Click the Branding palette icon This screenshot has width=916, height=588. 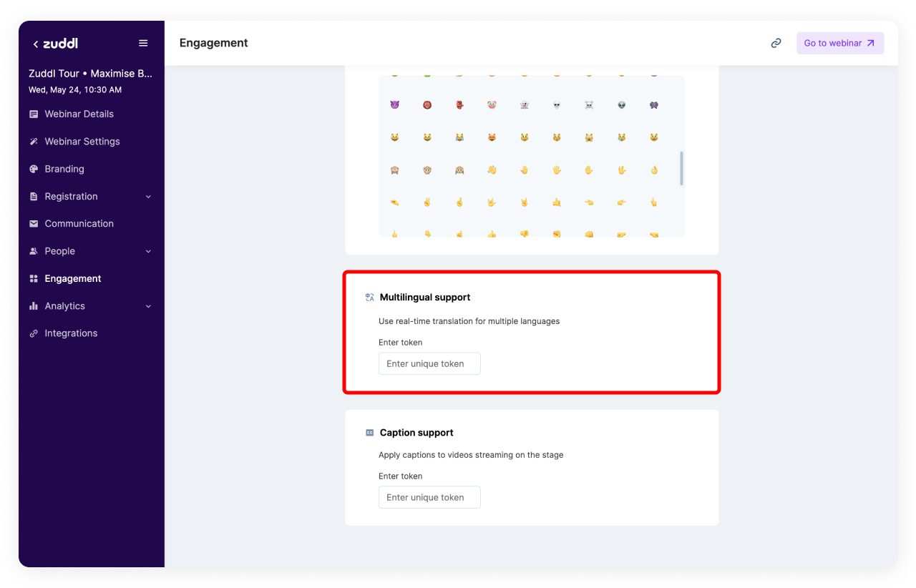[x=34, y=169]
